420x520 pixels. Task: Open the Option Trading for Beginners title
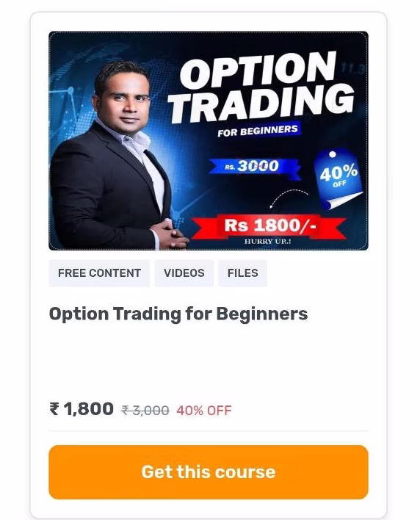tap(178, 314)
